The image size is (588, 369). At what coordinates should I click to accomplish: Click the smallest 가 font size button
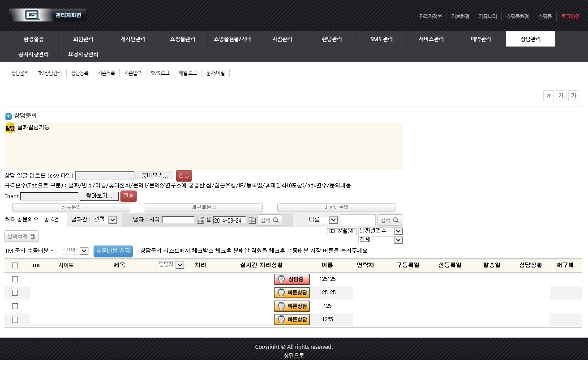pyautogui.click(x=548, y=95)
